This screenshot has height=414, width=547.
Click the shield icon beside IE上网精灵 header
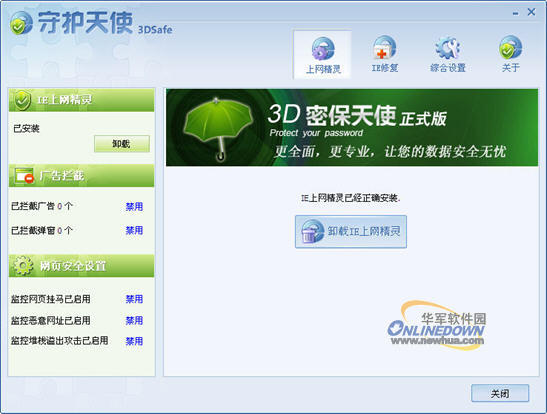tap(22, 100)
